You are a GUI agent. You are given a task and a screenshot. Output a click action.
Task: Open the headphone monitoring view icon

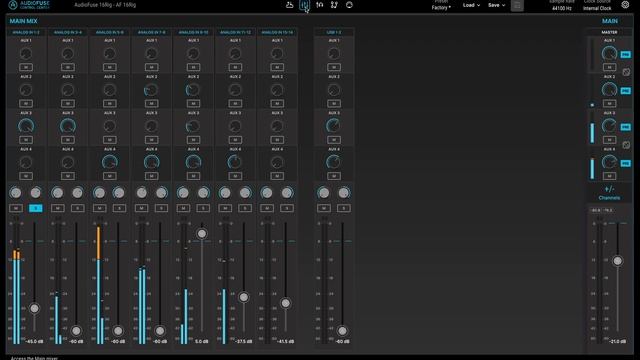[x=320, y=5]
